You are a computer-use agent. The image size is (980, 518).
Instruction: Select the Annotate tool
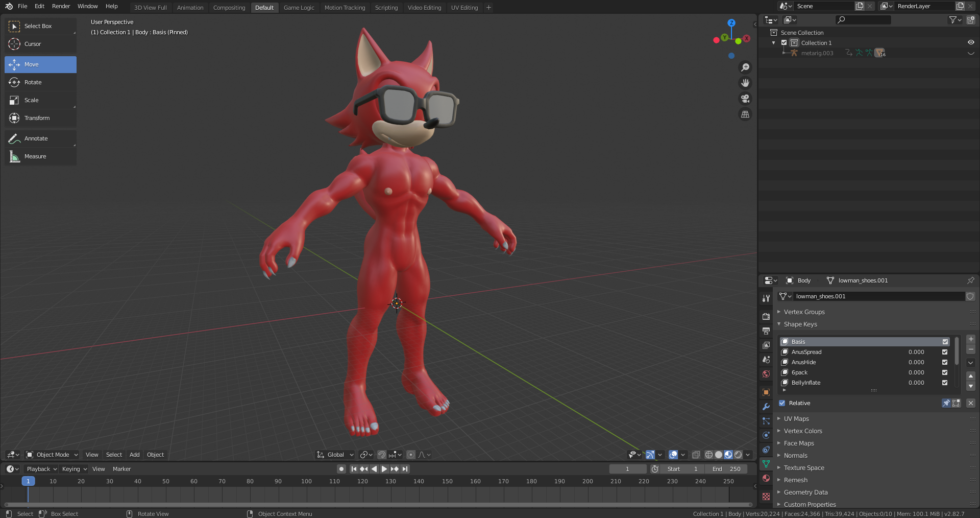40,138
